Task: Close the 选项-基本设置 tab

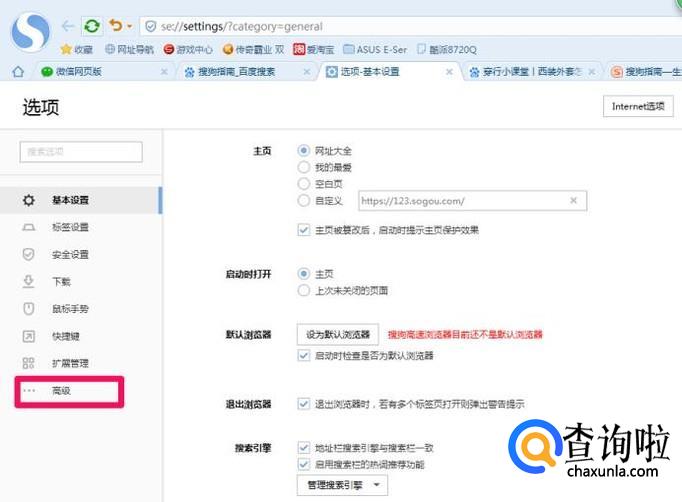Action: pyautogui.click(x=449, y=72)
